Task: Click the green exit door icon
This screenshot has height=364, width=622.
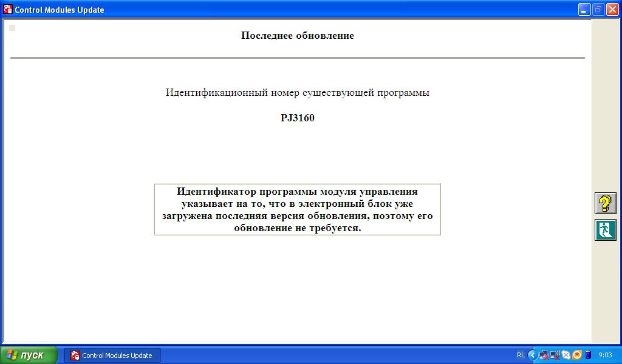Action: point(605,230)
